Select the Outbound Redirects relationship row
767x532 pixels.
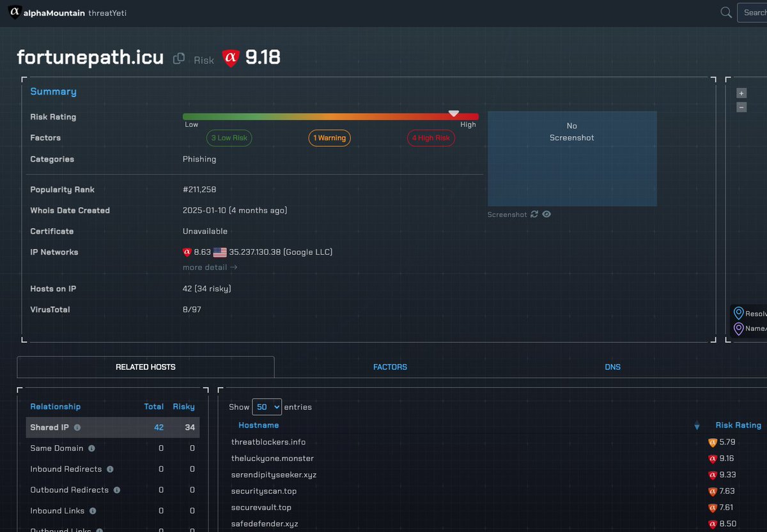[112, 490]
